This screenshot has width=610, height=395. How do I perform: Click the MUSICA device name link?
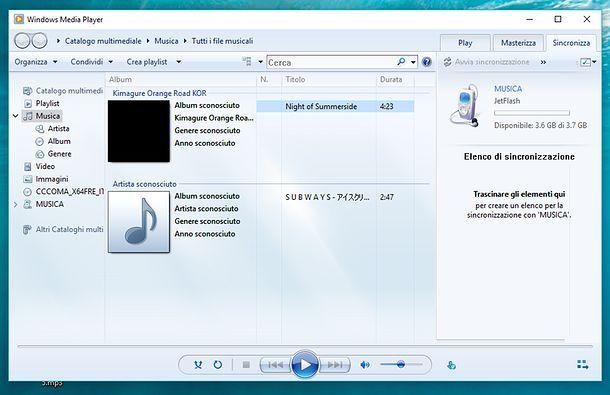click(508, 89)
